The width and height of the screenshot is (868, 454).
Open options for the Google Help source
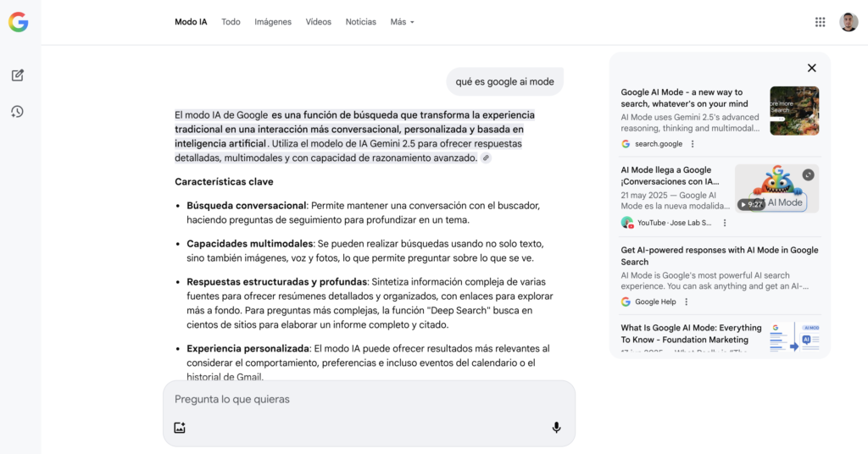click(x=687, y=302)
